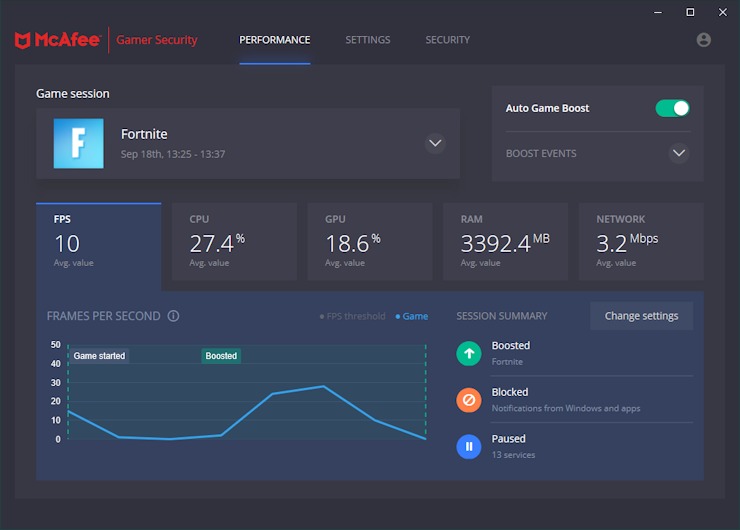Image resolution: width=740 pixels, height=530 pixels.
Task: Click the orange Blocked icon
Action: coord(469,400)
